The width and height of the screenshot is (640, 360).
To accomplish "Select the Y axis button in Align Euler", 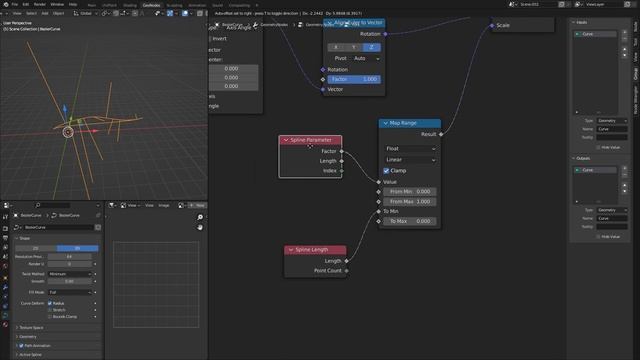I will [354, 47].
